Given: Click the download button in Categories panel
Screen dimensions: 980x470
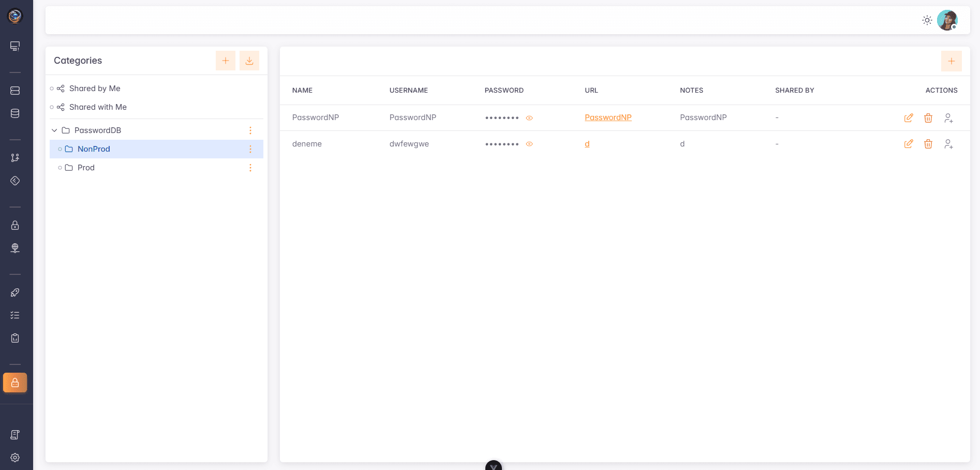Looking at the screenshot, I should click(249, 61).
